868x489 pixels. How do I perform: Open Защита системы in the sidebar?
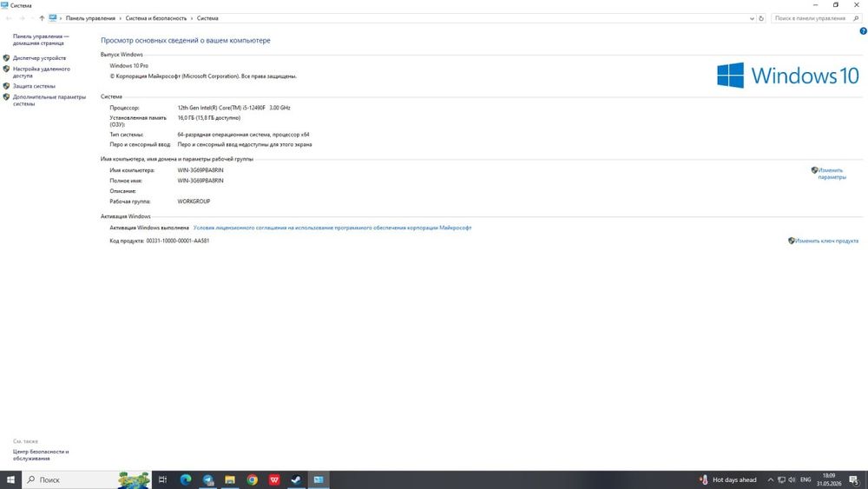coord(34,86)
